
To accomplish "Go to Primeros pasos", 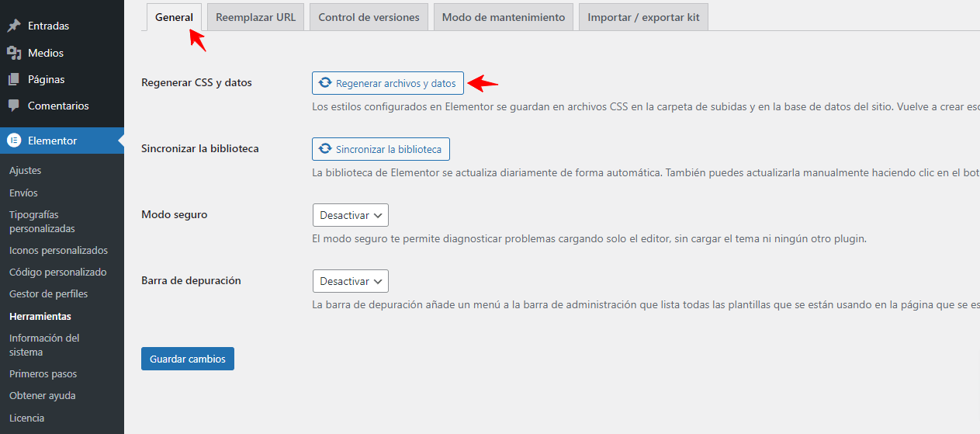I will tap(43, 373).
